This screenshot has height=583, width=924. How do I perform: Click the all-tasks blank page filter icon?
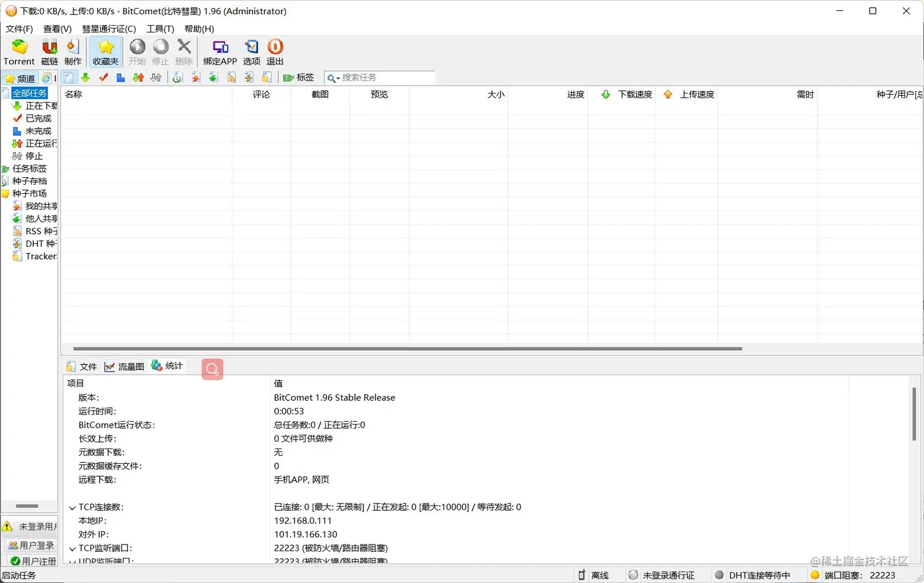coord(68,78)
